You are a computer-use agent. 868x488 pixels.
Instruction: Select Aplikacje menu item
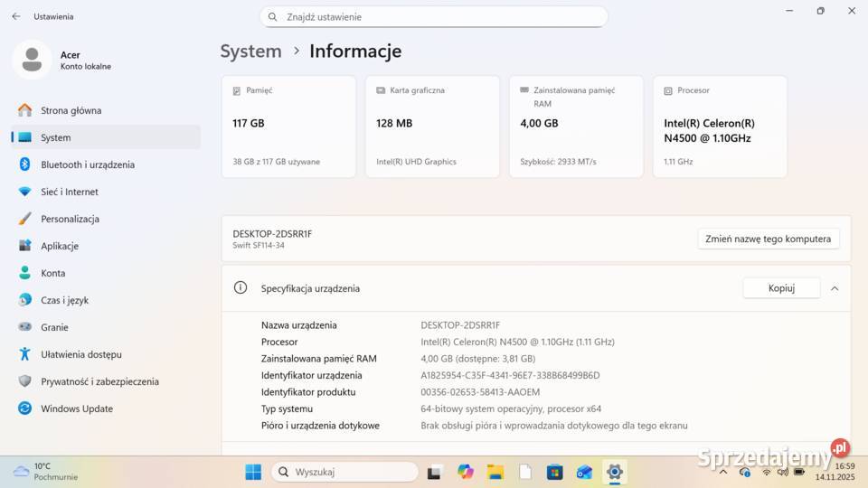59,246
